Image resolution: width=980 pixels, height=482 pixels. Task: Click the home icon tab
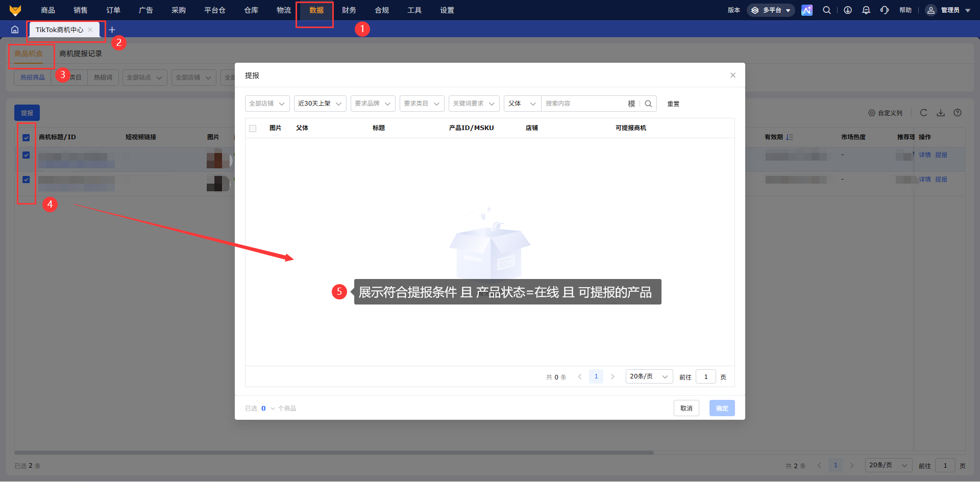[15, 30]
